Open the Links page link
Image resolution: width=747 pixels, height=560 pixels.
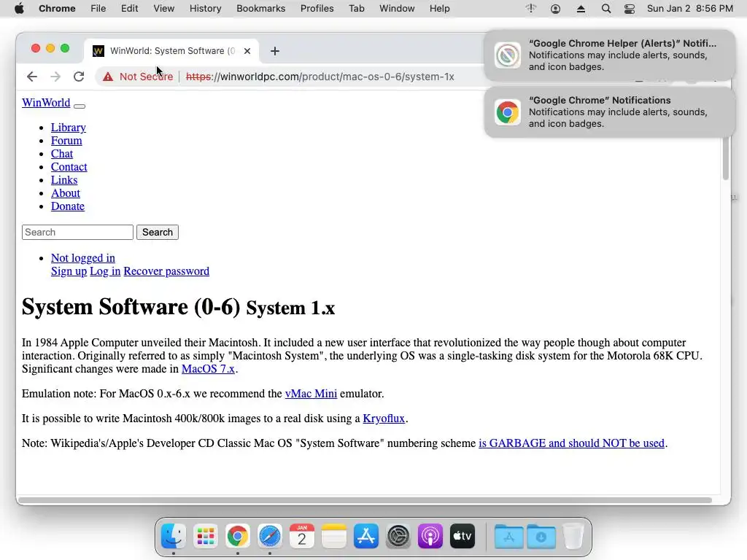click(x=64, y=180)
